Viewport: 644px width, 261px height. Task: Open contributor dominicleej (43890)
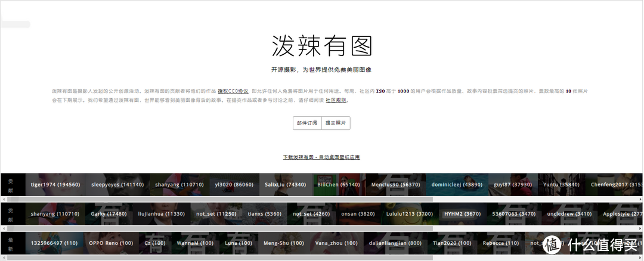(457, 185)
